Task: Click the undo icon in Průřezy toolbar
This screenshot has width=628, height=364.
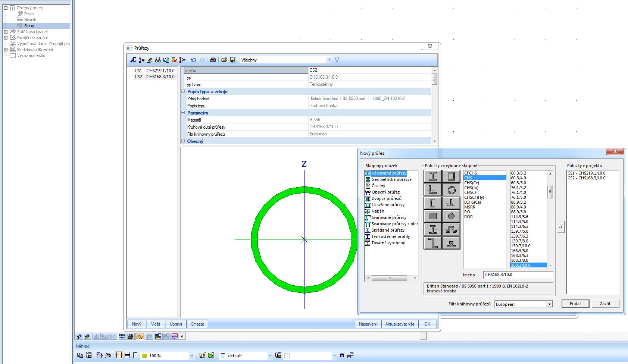Action: pyautogui.click(x=194, y=60)
